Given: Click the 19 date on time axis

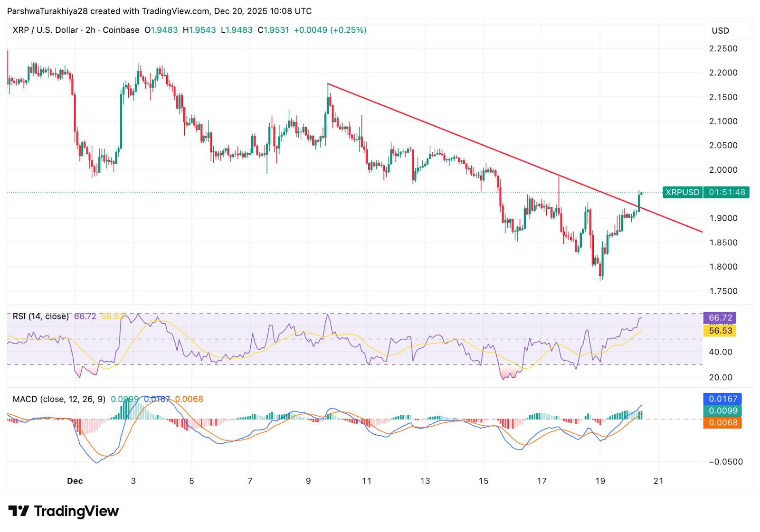Looking at the screenshot, I should pos(600,481).
